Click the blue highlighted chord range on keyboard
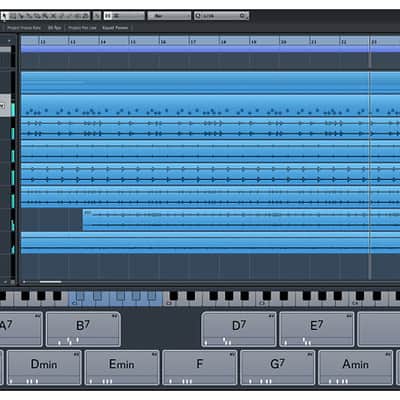 point(116,298)
